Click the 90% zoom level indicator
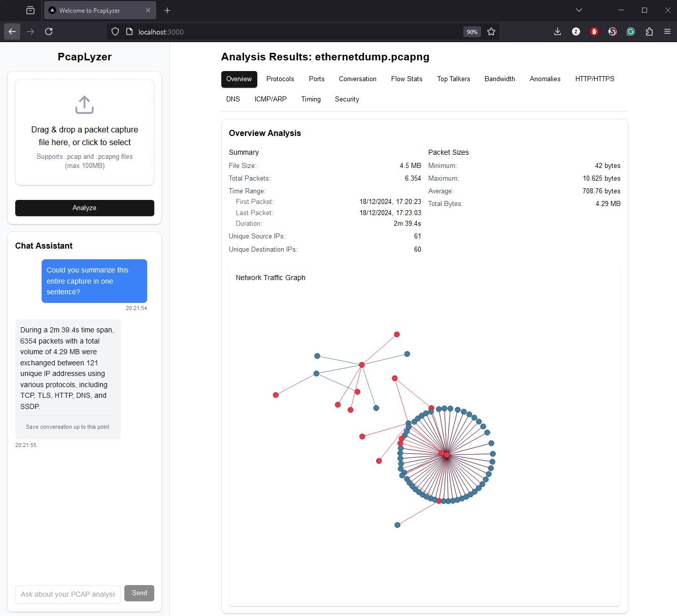 tap(472, 32)
